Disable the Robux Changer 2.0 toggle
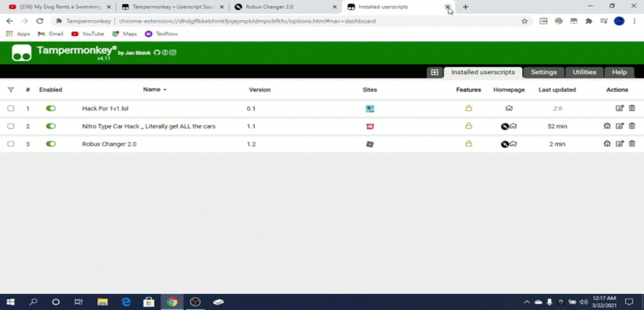The height and width of the screenshot is (310, 644). coord(51,144)
